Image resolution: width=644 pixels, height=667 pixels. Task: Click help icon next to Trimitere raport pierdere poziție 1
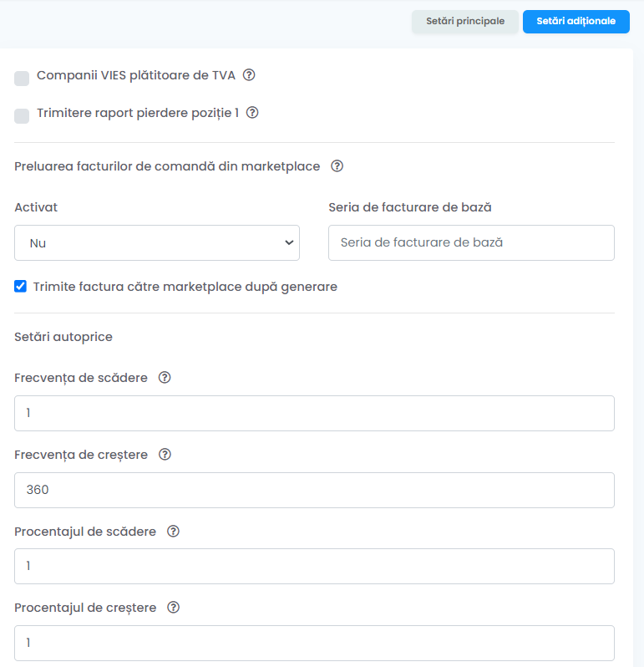tap(252, 113)
